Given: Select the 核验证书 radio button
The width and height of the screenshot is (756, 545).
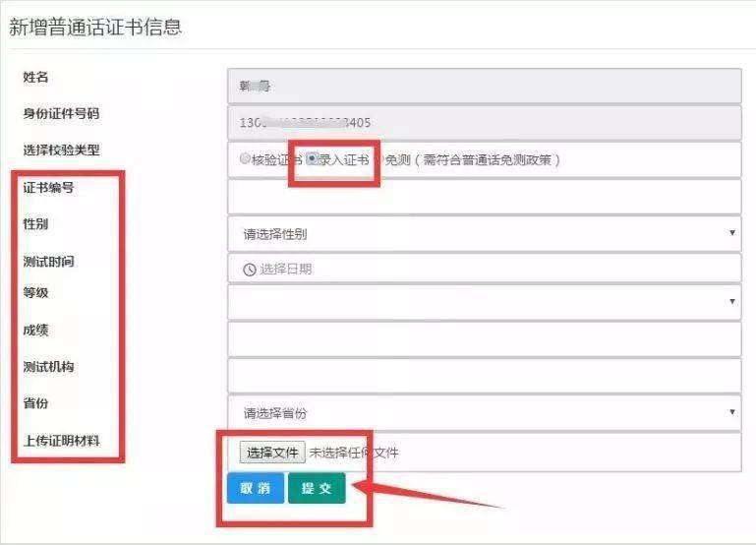Looking at the screenshot, I should pos(245,158).
